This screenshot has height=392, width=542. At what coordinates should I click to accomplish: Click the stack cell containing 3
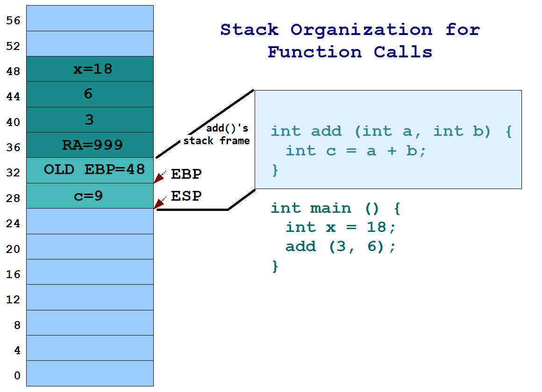point(90,119)
